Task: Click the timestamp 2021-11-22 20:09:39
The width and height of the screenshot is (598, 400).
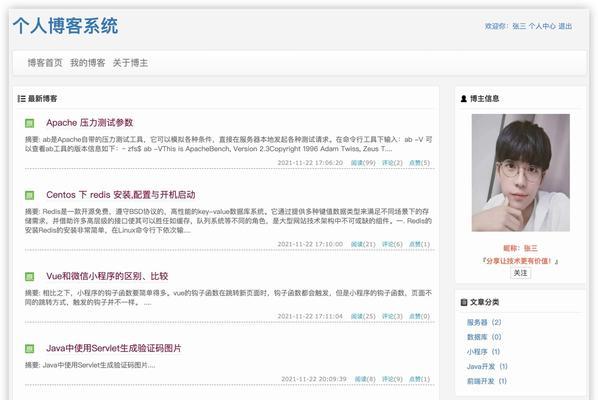Action: 314,379
